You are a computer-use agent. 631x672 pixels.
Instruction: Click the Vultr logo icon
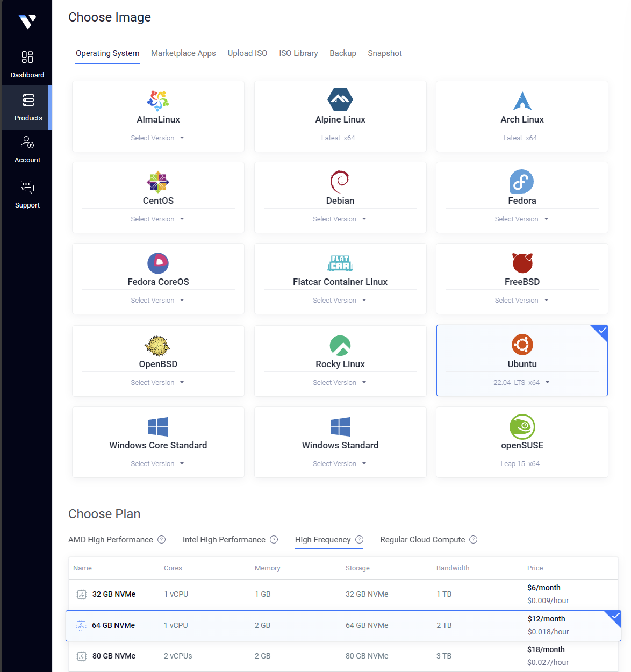27,22
